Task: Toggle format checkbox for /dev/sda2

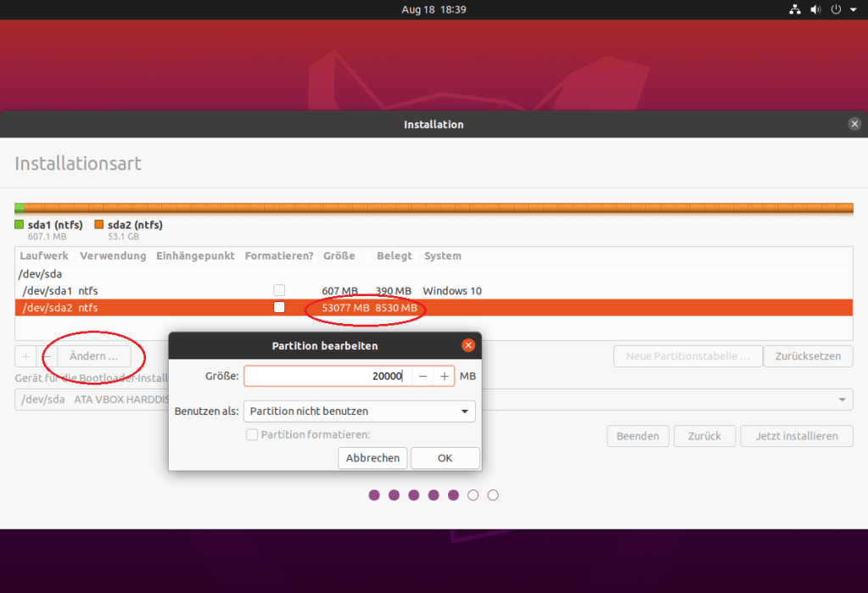Action: click(279, 307)
